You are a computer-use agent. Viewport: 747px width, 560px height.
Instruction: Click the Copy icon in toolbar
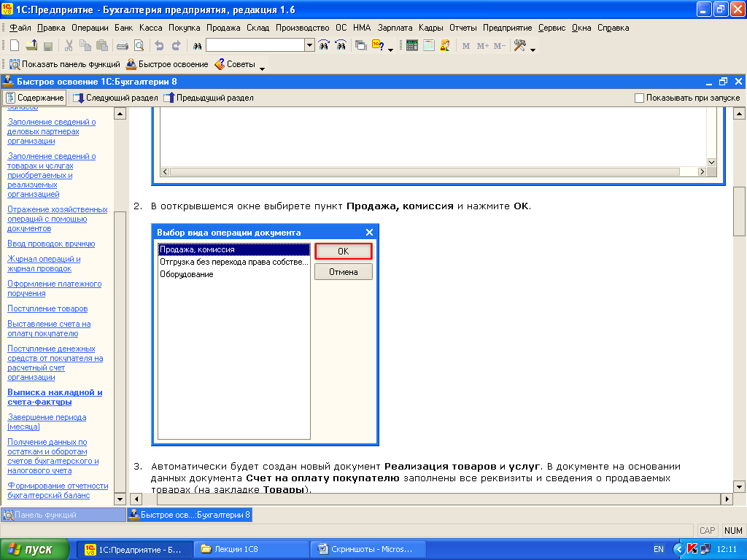(x=85, y=46)
